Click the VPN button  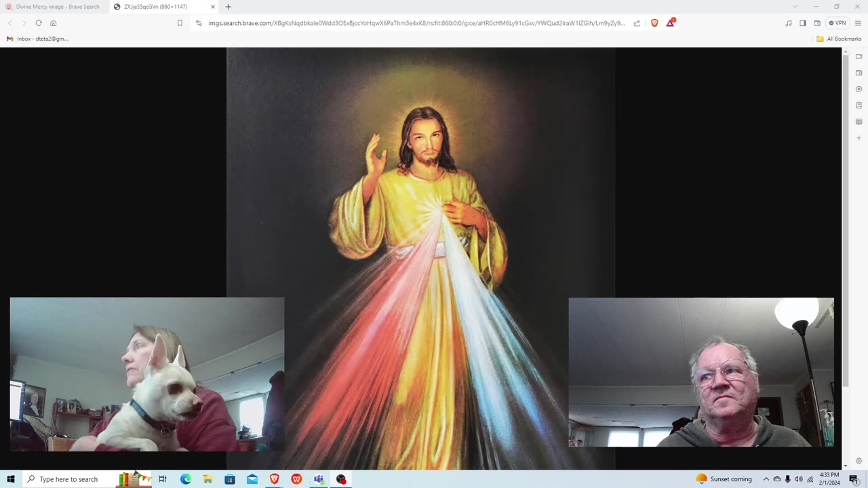click(837, 23)
